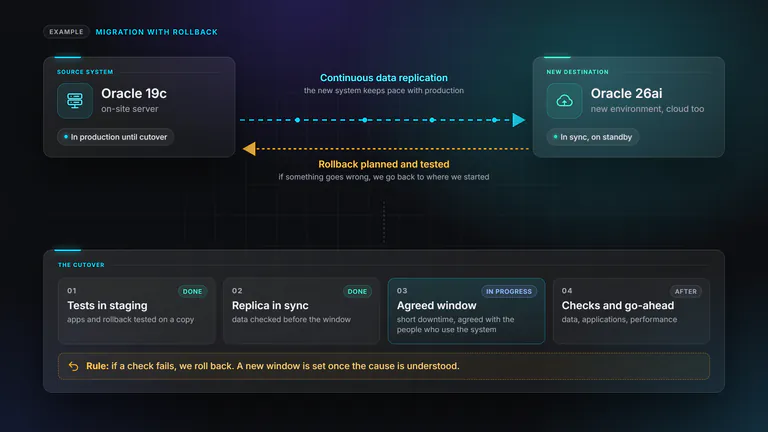This screenshot has width=768, height=432.
Task: Click the 'NEW DESTINATION' label
Action: point(577,72)
